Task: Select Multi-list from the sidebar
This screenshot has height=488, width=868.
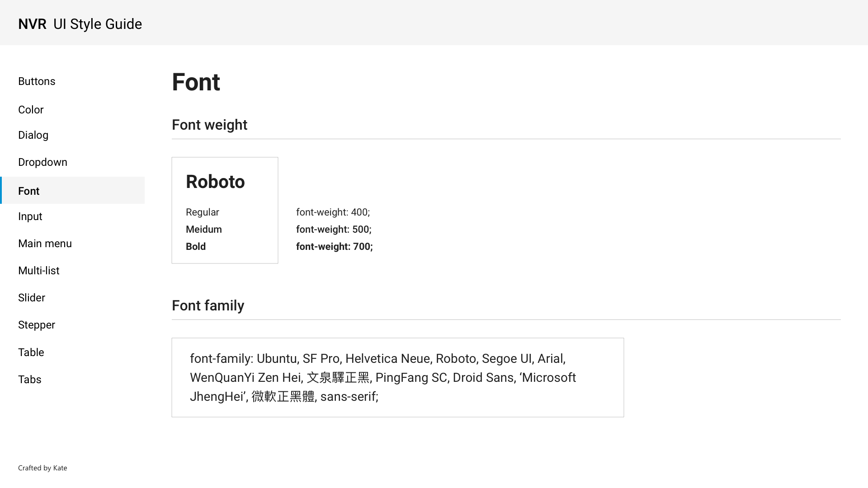Action: coord(39,271)
